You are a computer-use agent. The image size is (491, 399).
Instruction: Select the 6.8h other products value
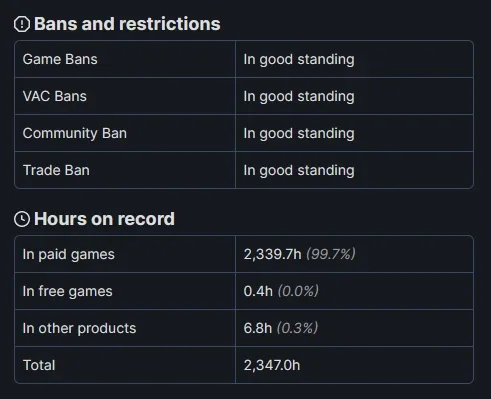[x=258, y=328]
